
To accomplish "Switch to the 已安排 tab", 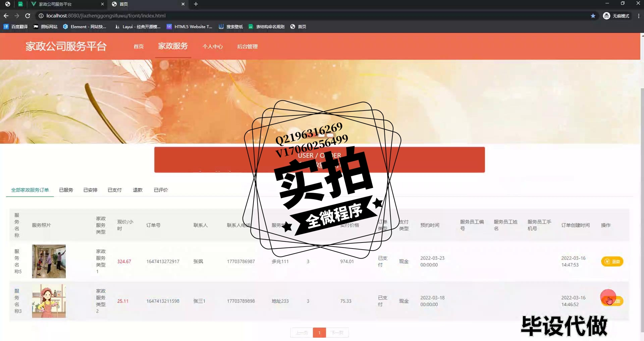I will [90, 190].
